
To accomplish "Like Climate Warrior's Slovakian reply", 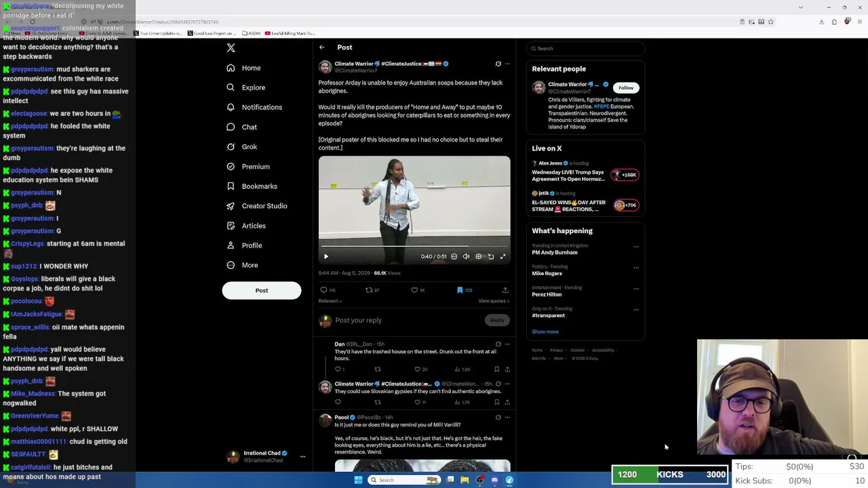I will [x=417, y=402].
